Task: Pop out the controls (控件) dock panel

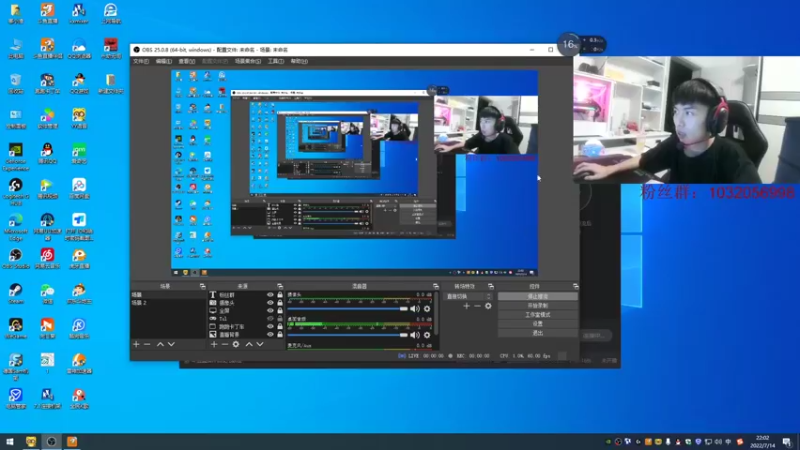Action: [x=576, y=286]
